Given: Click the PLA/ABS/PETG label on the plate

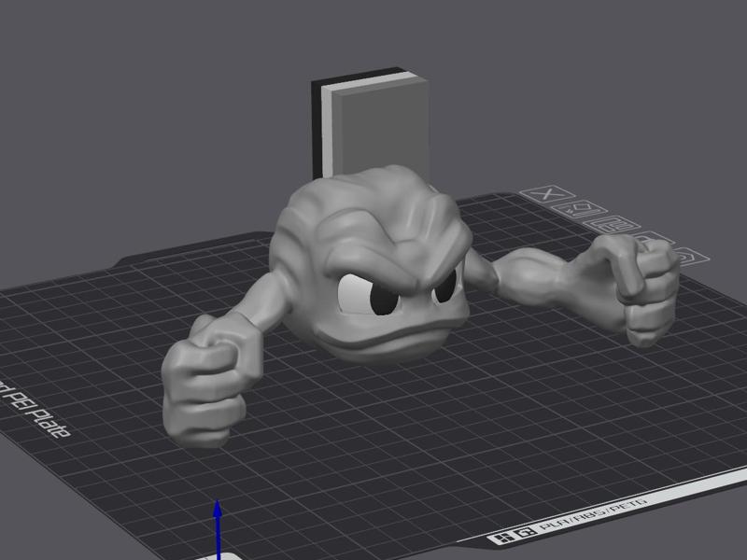Looking at the screenshot, I should coord(594,515).
